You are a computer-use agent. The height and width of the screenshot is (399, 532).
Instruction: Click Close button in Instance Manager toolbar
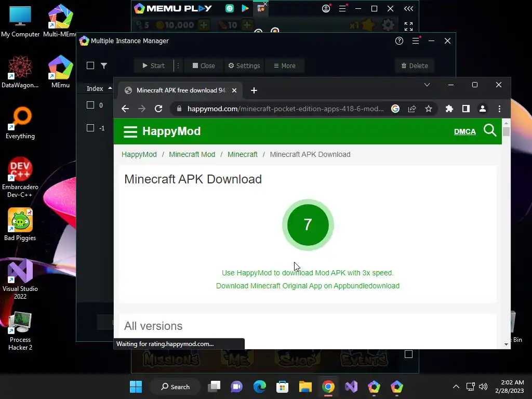point(204,66)
